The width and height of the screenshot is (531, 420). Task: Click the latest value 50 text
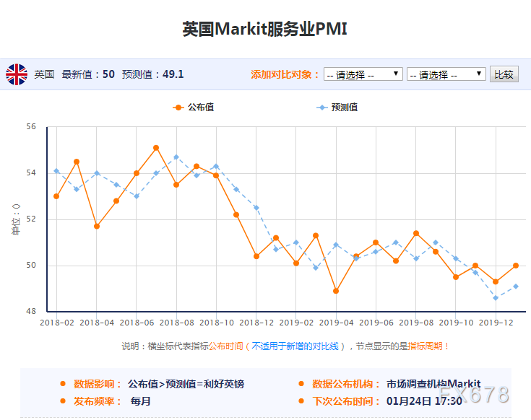[x=108, y=74]
